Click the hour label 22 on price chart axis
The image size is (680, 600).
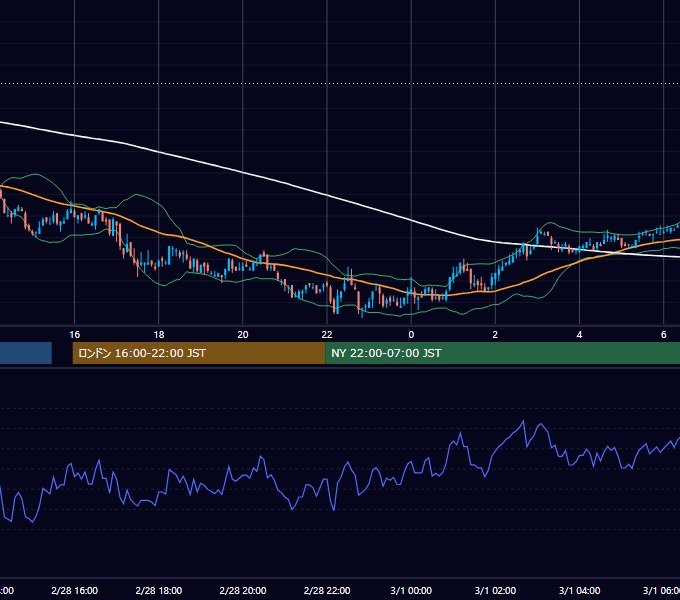point(327,335)
